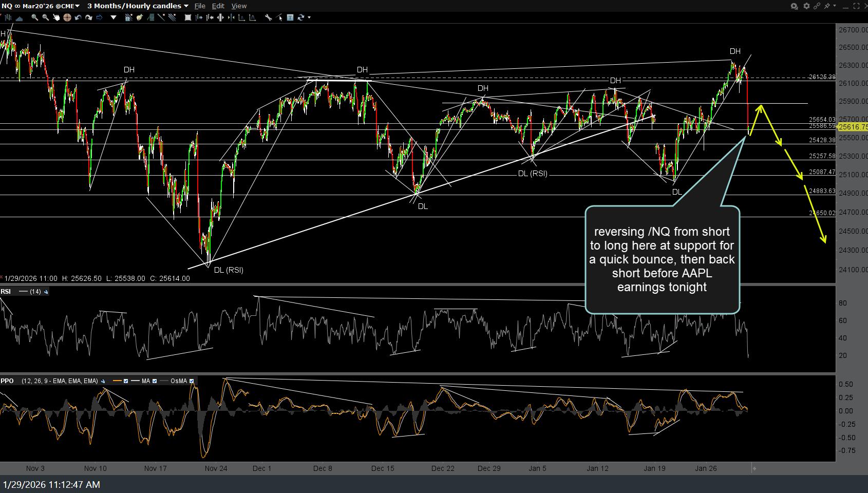Click the Redo drawing icon
The image size is (868, 493).
[88, 17]
